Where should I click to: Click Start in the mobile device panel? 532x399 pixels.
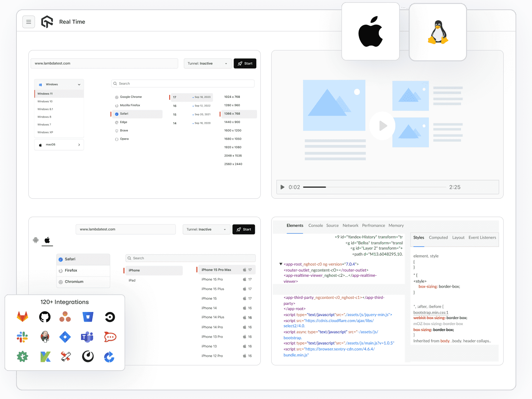244,229
